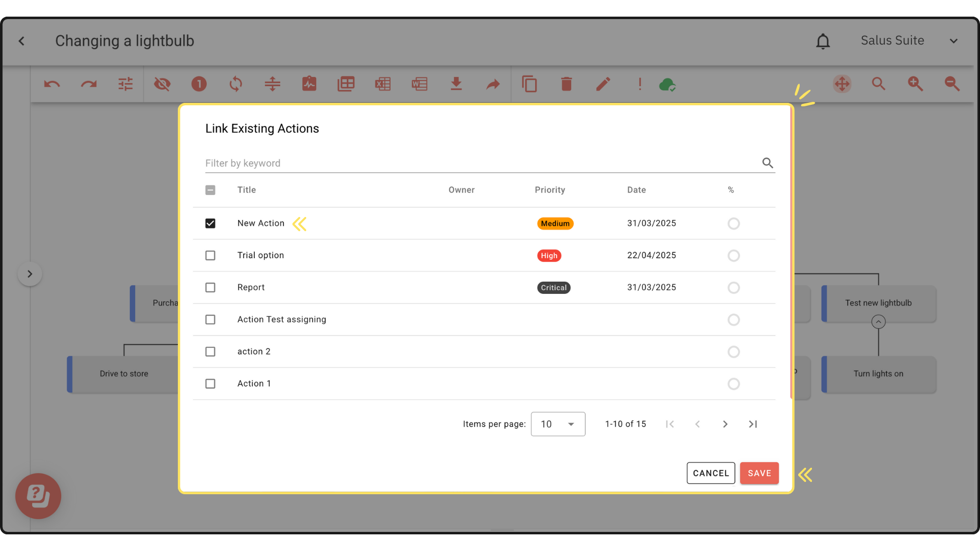Click the notification bell icon

point(823,41)
